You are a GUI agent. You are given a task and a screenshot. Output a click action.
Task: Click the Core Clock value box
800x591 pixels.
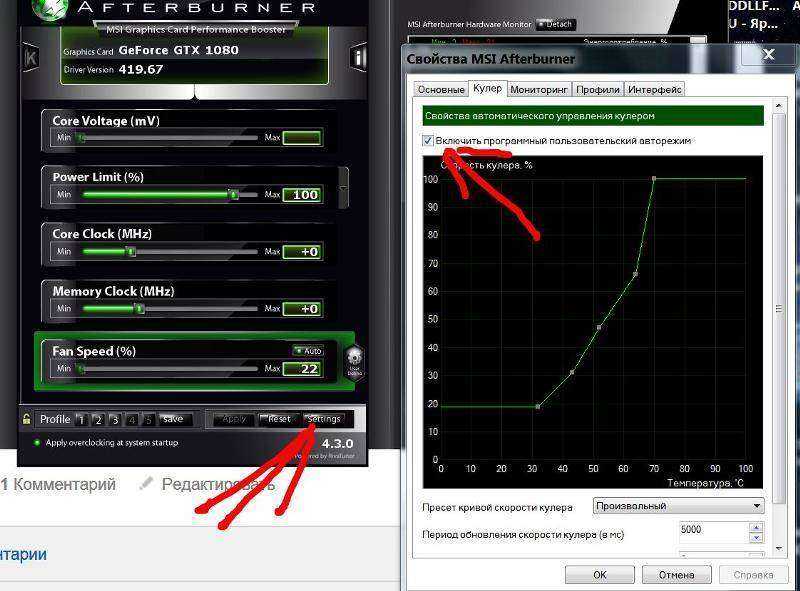[303, 252]
